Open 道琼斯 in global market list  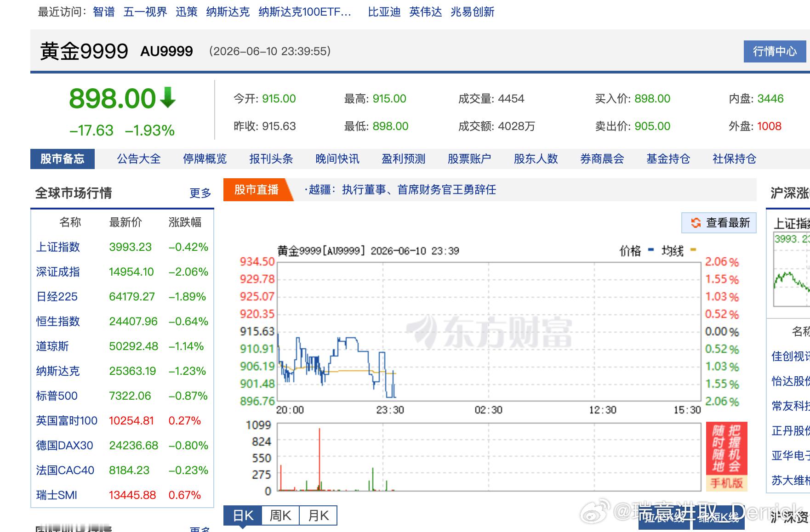point(52,346)
